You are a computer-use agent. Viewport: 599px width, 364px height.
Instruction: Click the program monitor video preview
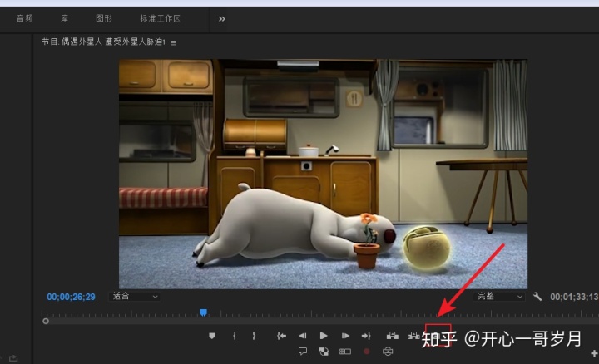click(323, 174)
